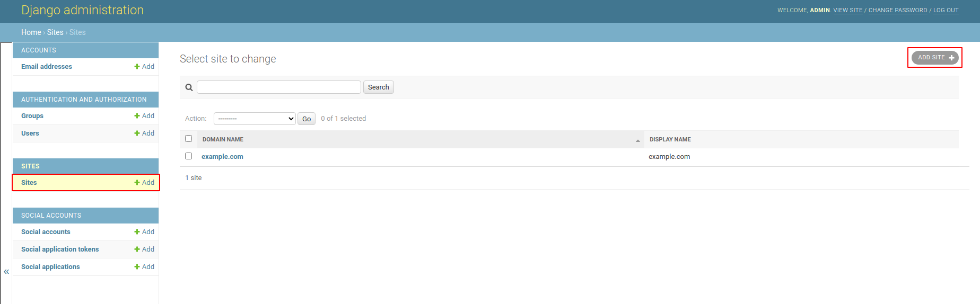Click the magnifying glass search icon
Viewport: 980px width, 304px height.
click(x=189, y=87)
